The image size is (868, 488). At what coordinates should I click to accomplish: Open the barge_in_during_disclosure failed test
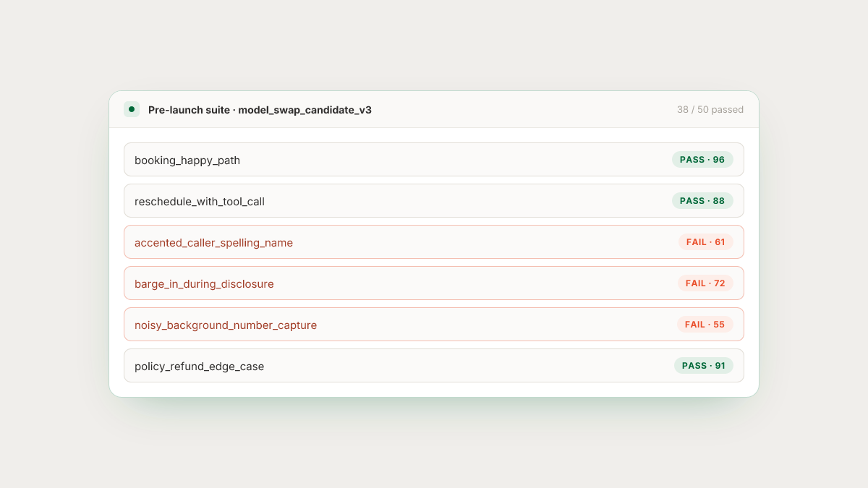(x=434, y=283)
